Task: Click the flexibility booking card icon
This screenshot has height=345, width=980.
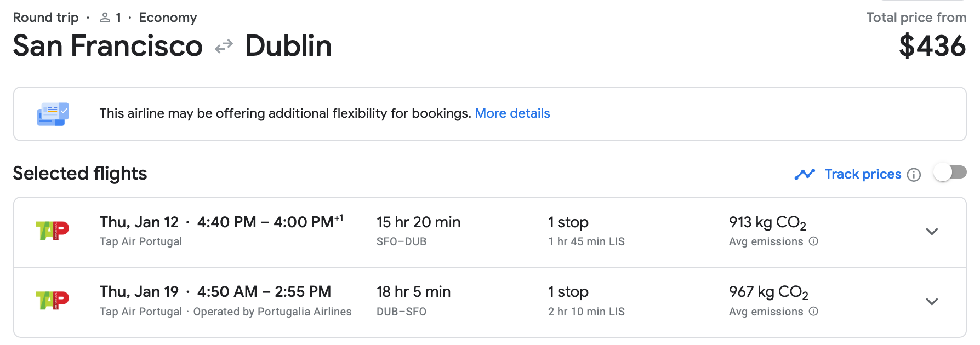Action: (53, 114)
